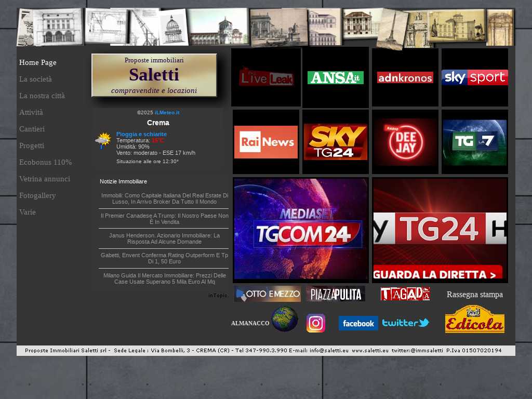Open Vetrina annunci menu item
Viewport: 532px width, 399px height.
(45, 179)
